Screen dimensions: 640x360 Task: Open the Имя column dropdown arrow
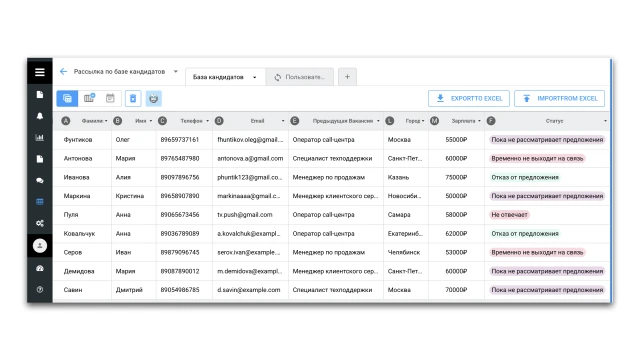pos(151,121)
